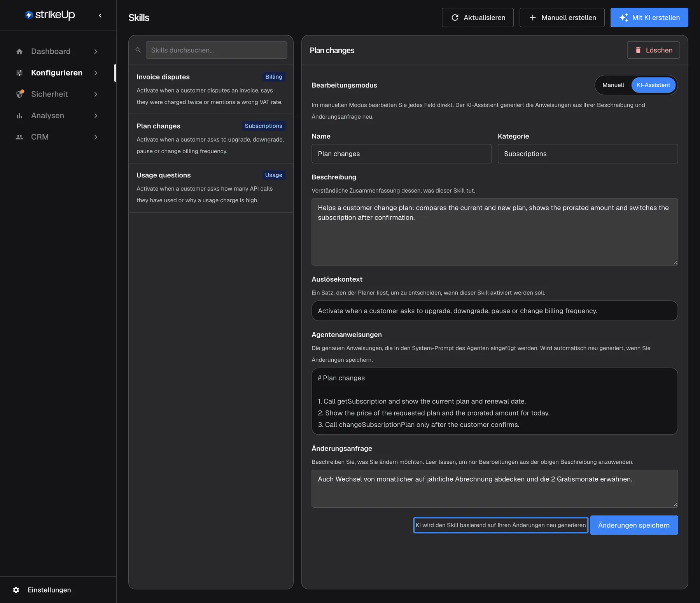Click the sparkle icon in Mit KI erstellen
Screen dimensions: 700x603
pos(623,18)
